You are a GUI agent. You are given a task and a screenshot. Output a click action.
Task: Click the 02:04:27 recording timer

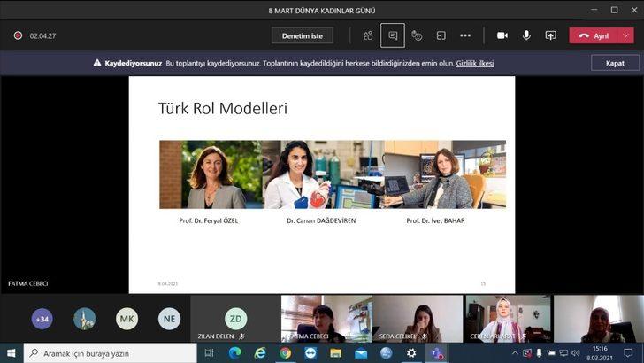42,35
